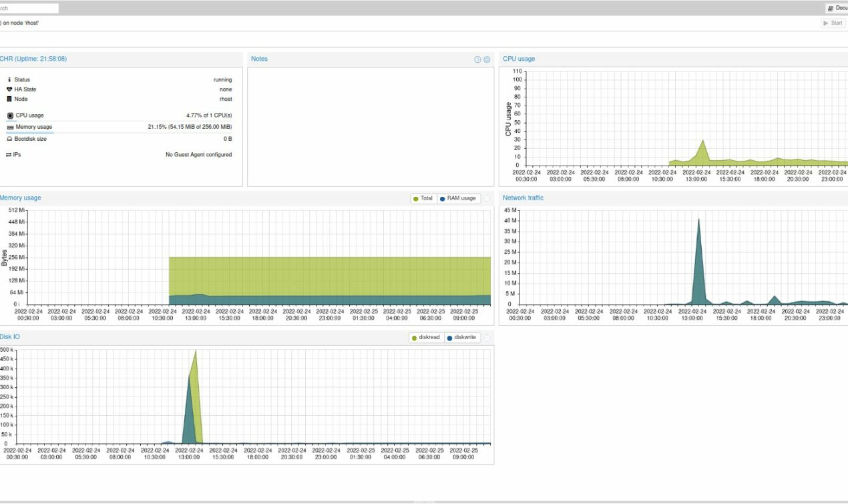This screenshot has height=504, width=848.
Task: Click 'No Guest Agent configured' text
Action: (199, 155)
